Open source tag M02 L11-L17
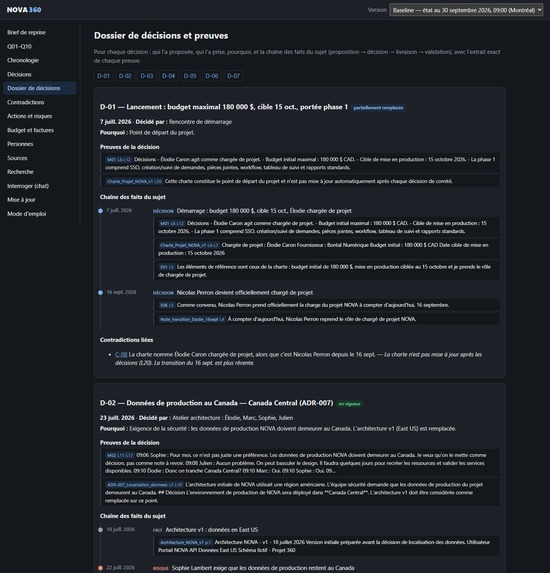 (120, 455)
